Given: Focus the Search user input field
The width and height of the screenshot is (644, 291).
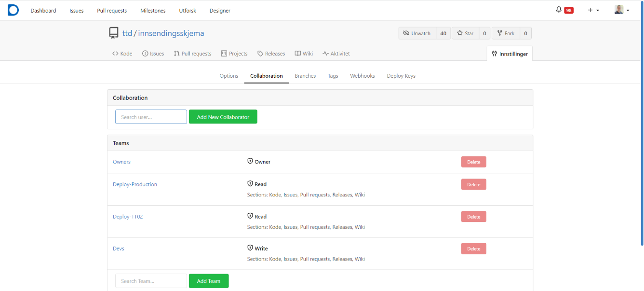Looking at the screenshot, I should click(x=151, y=117).
